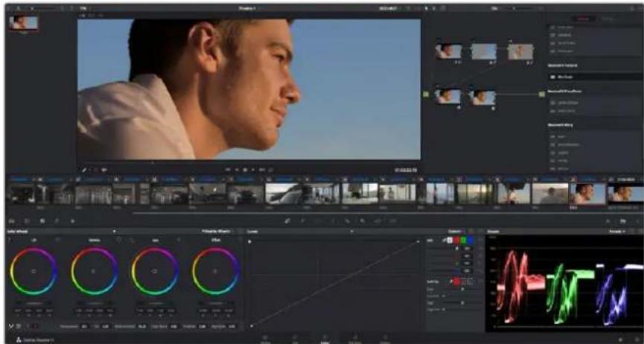Reset the Gain color wheel

pyautogui.click(x=179, y=240)
